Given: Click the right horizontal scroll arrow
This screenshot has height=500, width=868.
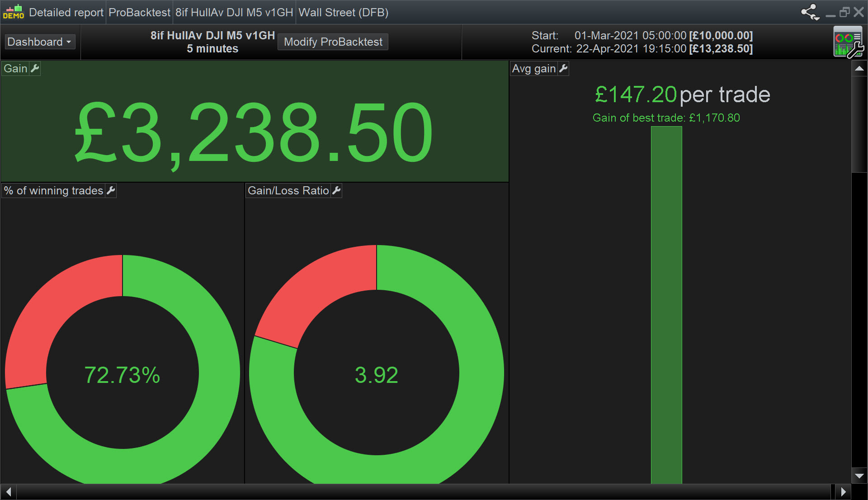Looking at the screenshot, I should 843,491.
